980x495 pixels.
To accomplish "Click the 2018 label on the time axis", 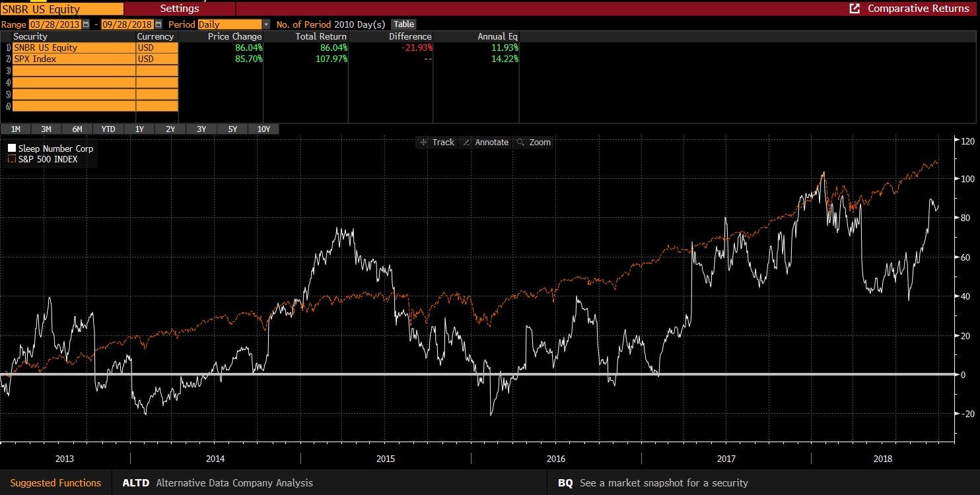I will pyautogui.click(x=883, y=459).
